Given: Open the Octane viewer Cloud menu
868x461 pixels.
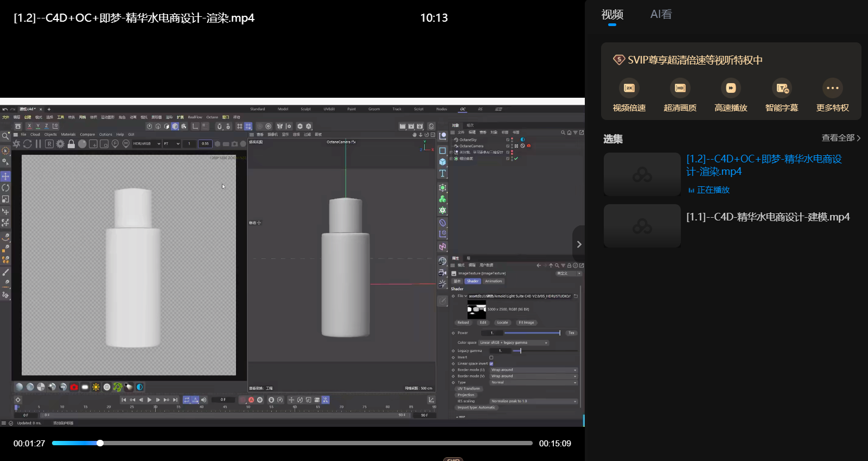Looking at the screenshot, I should 35,135.
